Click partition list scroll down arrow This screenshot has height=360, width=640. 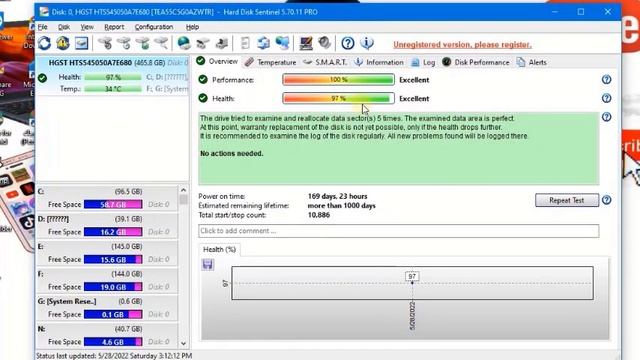click(x=183, y=343)
